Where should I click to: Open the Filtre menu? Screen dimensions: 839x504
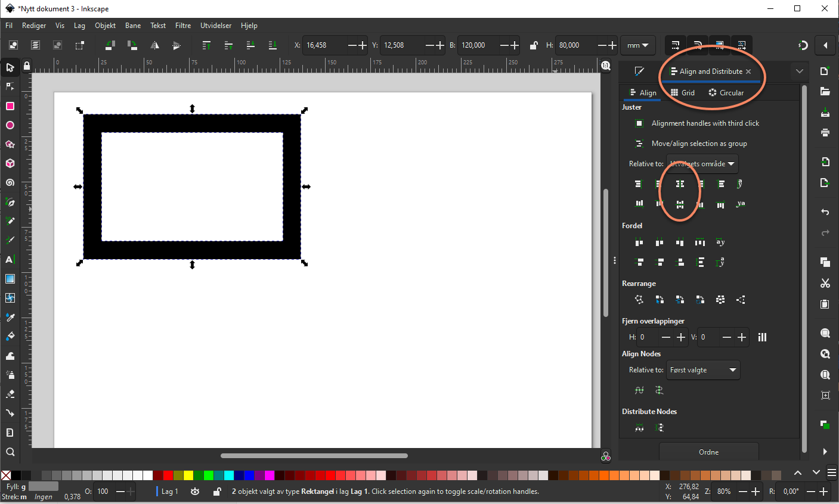click(183, 26)
